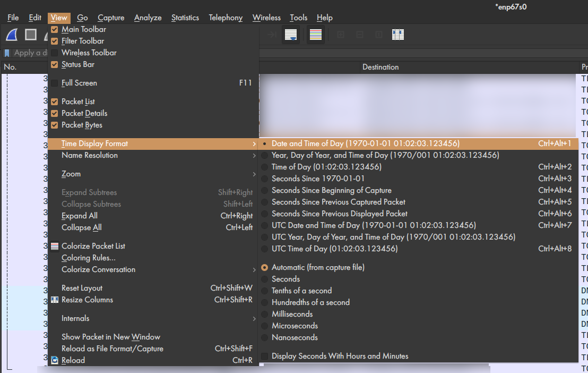Open the Edit menu
This screenshot has height=373, width=588.
pos(35,18)
